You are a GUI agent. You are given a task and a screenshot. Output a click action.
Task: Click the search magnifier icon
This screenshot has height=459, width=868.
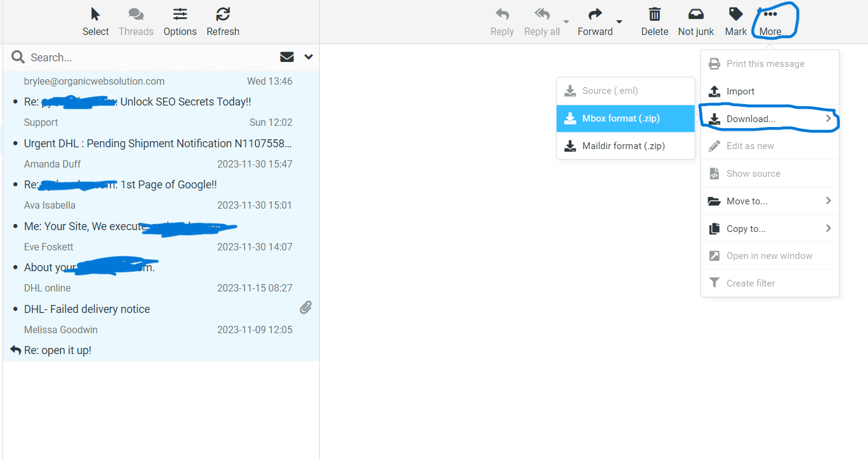(x=18, y=57)
